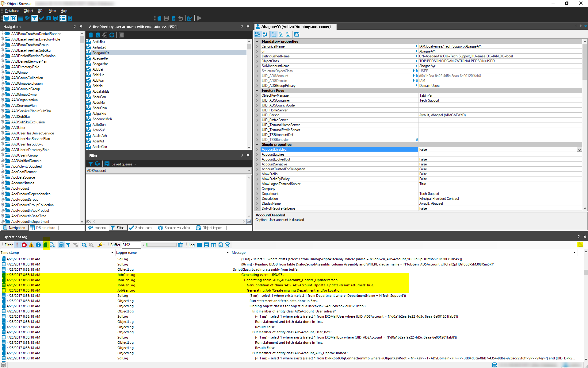The image size is (588, 368).
Task: Toggle green debug level filter in Operations log
Action: [x=45, y=245]
